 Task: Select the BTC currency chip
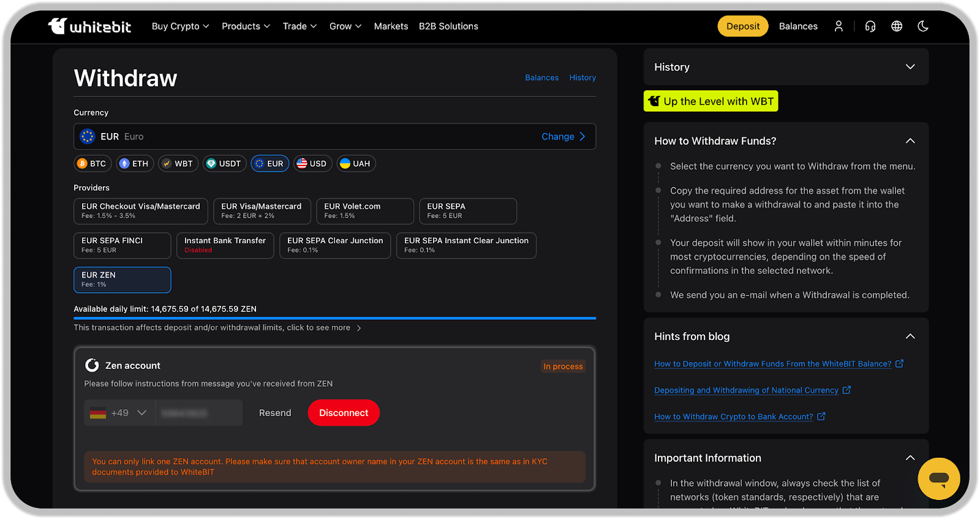pyautogui.click(x=92, y=164)
